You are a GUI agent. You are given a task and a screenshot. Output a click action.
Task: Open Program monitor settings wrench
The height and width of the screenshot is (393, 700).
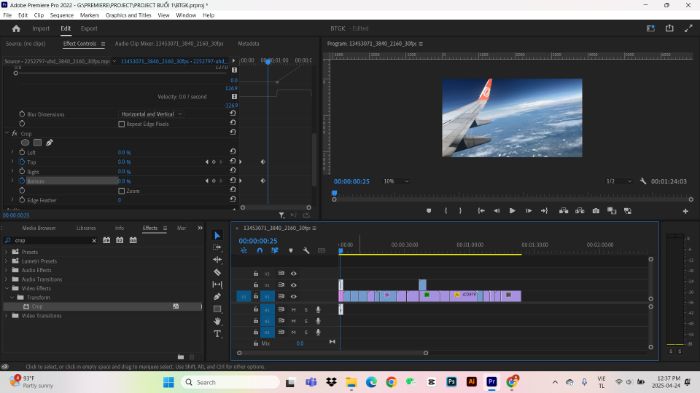click(643, 181)
